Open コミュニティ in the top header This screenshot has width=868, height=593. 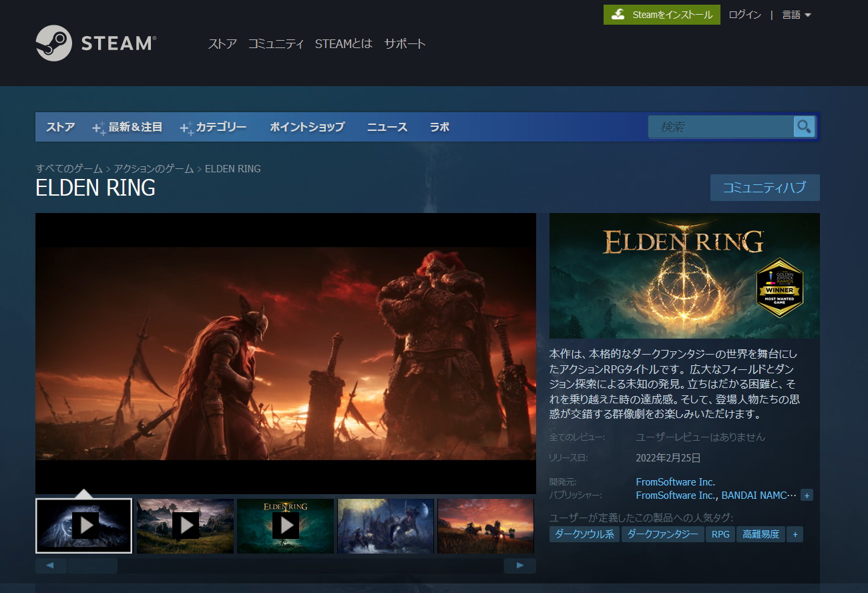click(276, 44)
